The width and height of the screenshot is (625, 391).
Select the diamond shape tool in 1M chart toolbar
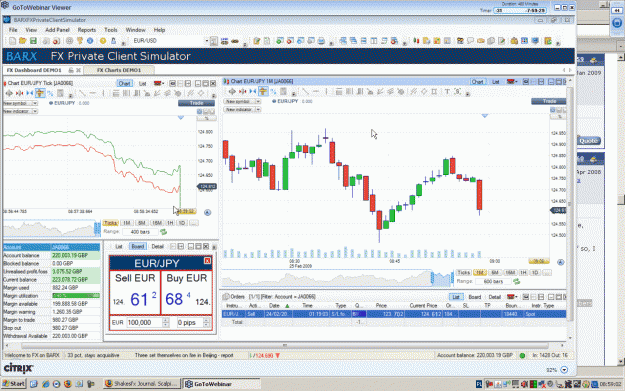[x=424, y=92]
